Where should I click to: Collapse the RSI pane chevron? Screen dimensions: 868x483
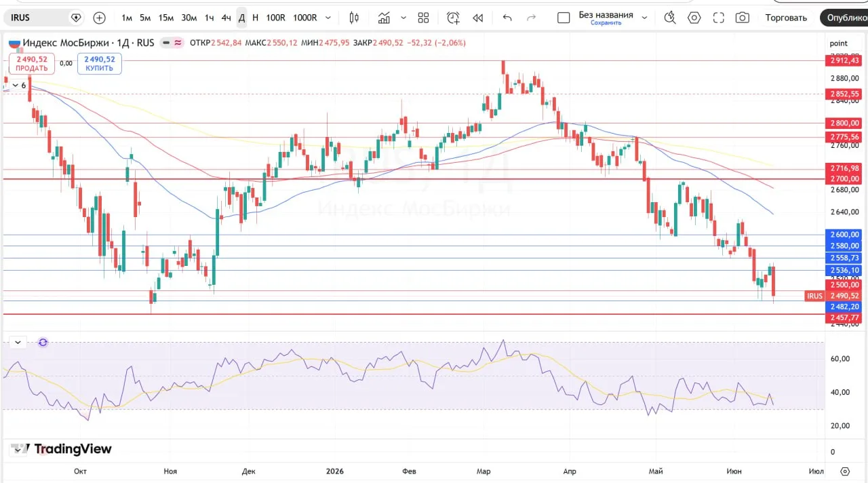click(x=18, y=343)
